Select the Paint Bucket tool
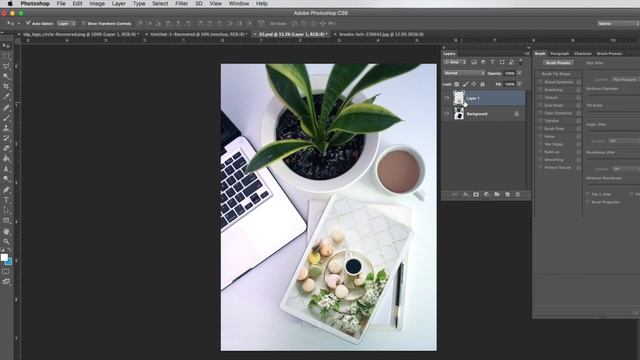The width and height of the screenshot is (640, 360). coord(6,159)
